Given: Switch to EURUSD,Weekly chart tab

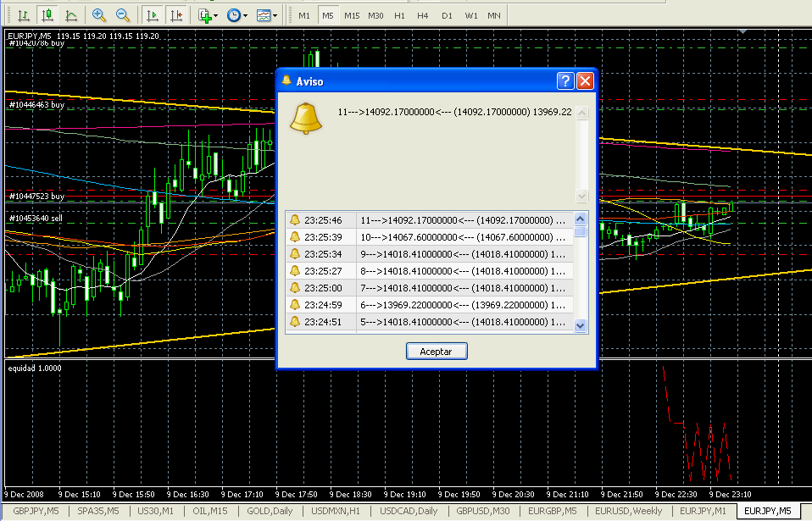Looking at the screenshot, I should click(x=629, y=511).
